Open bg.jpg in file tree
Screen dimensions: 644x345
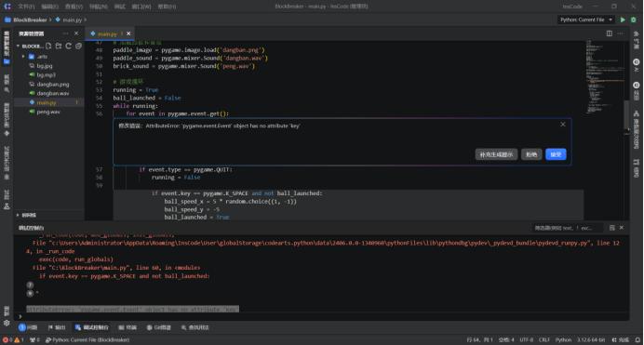[x=49, y=66]
